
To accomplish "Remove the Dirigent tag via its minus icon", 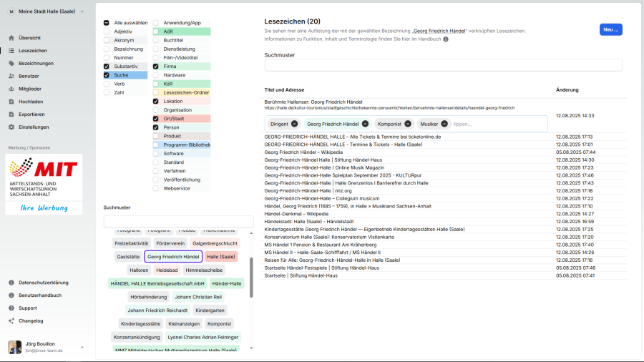I will [x=295, y=124].
